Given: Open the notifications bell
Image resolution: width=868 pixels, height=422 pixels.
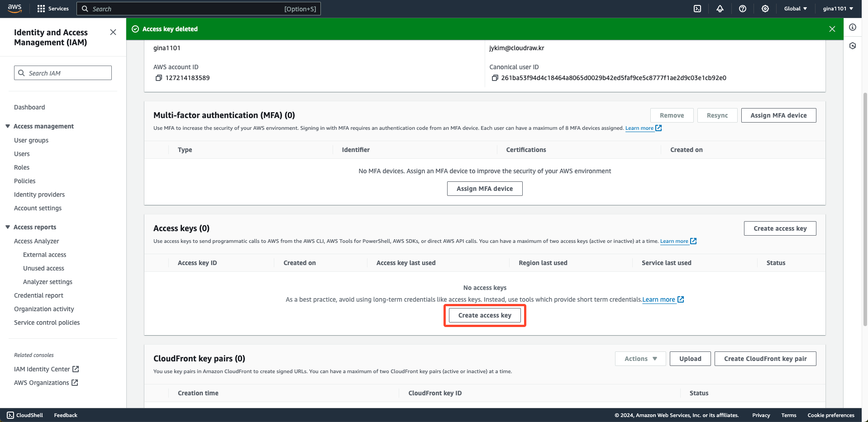Looking at the screenshot, I should 720,9.
